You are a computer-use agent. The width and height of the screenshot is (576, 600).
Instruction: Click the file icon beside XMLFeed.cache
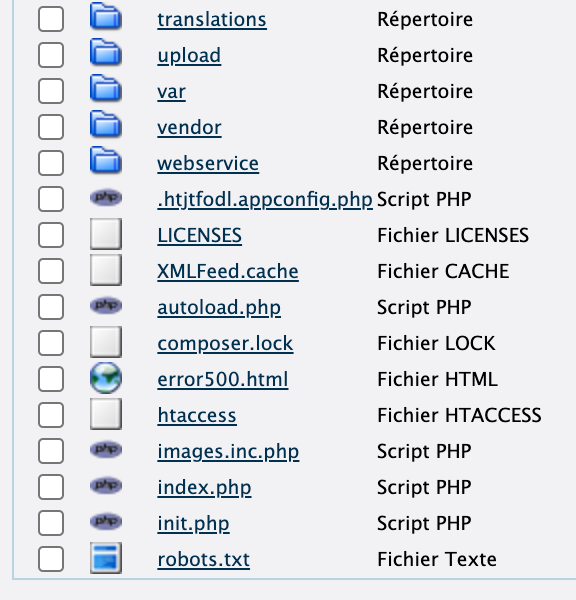coord(106,270)
